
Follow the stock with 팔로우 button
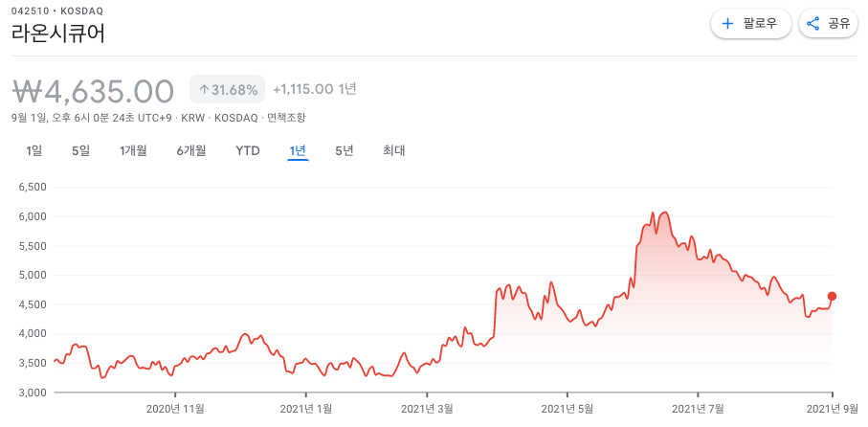[750, 23]
